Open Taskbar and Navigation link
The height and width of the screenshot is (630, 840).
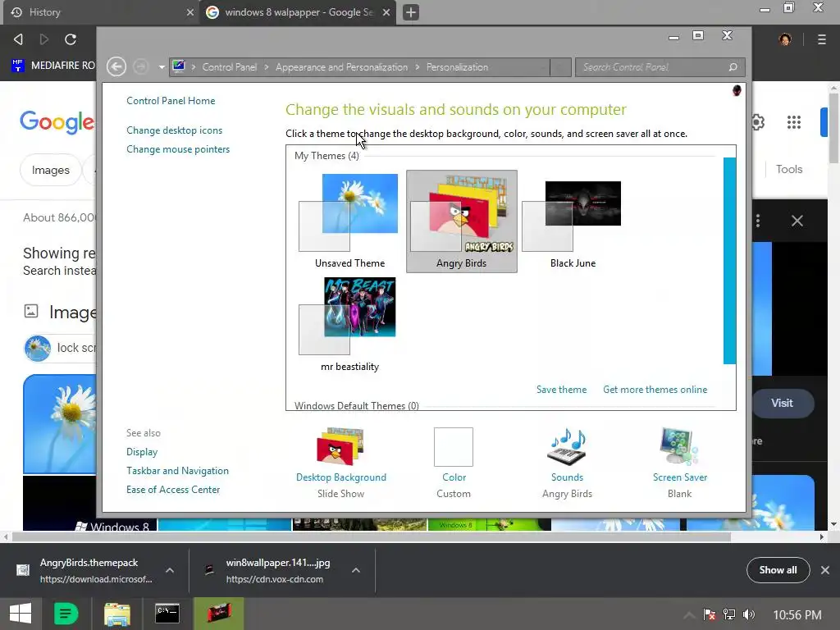(177, 470)
